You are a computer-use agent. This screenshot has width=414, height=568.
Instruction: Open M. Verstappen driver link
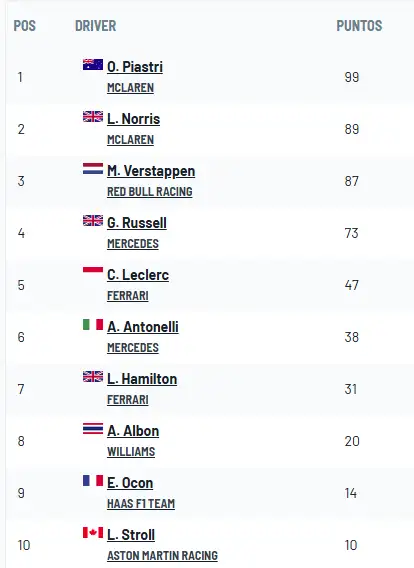click(x=151, y=171)
